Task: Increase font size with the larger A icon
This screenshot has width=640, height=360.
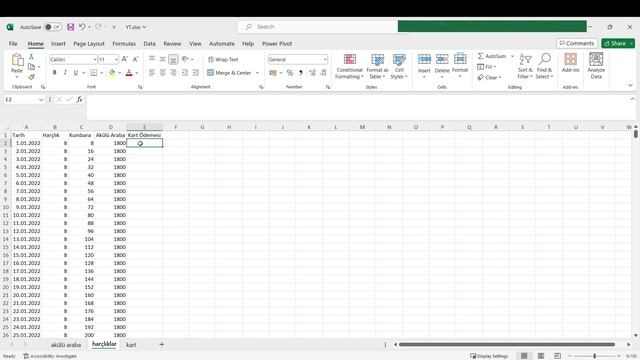Action: pos(125,60)
